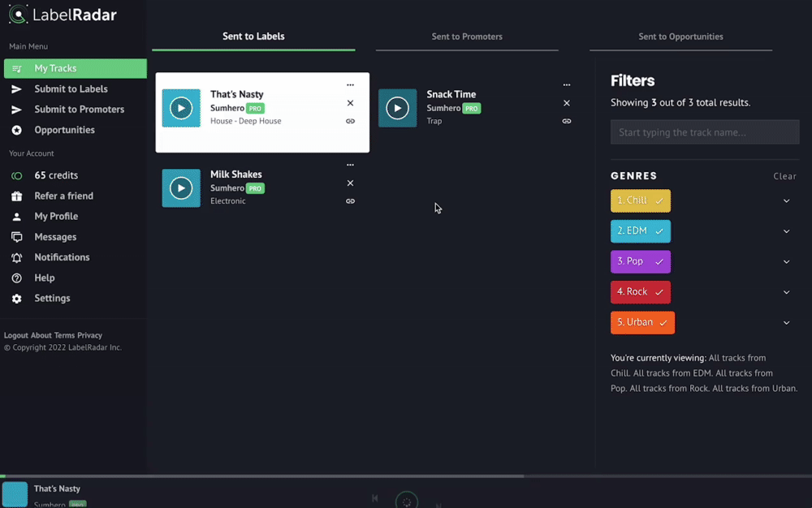Switch to the Sent to Promoters tab
This screenshot has width=812, height=508.
467,37
